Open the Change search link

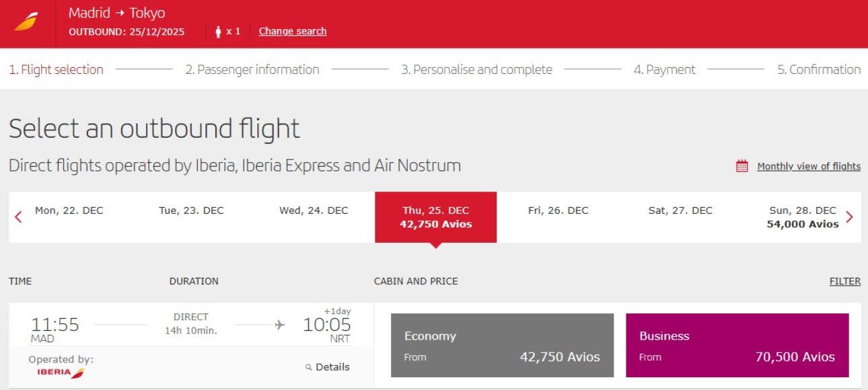tap(293, 31)
